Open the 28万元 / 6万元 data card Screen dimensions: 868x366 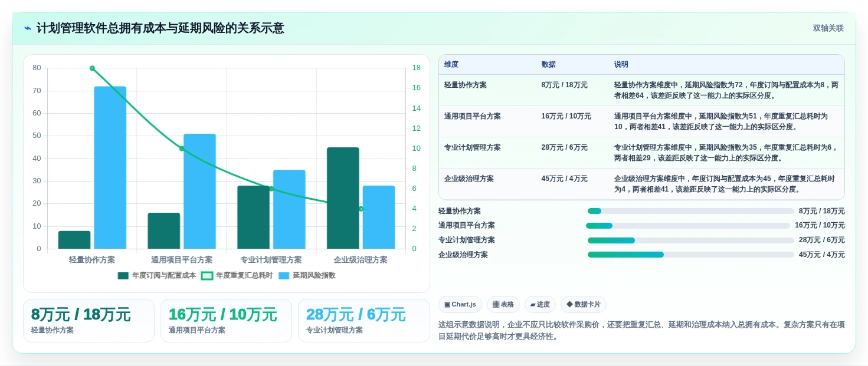click(x=363, y=321)
